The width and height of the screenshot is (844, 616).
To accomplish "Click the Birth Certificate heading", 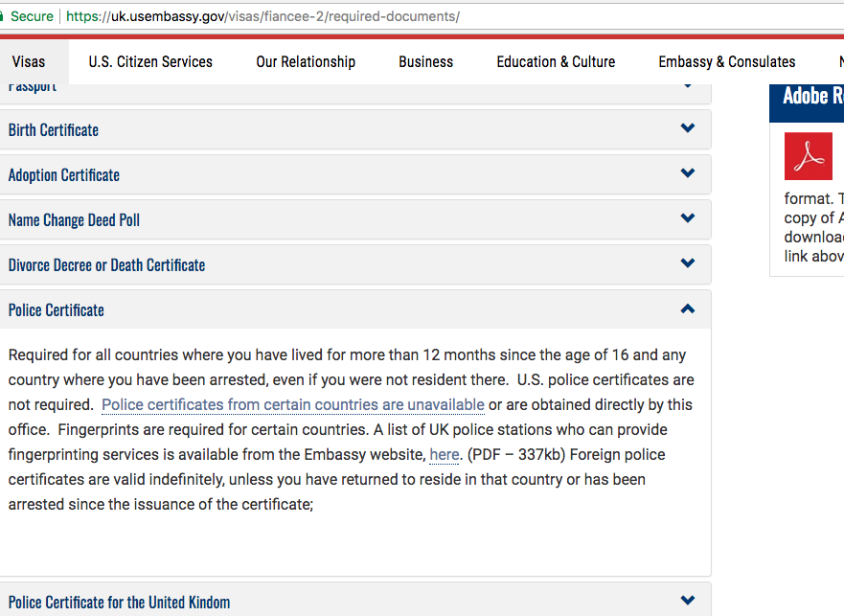I will [54, 130].
